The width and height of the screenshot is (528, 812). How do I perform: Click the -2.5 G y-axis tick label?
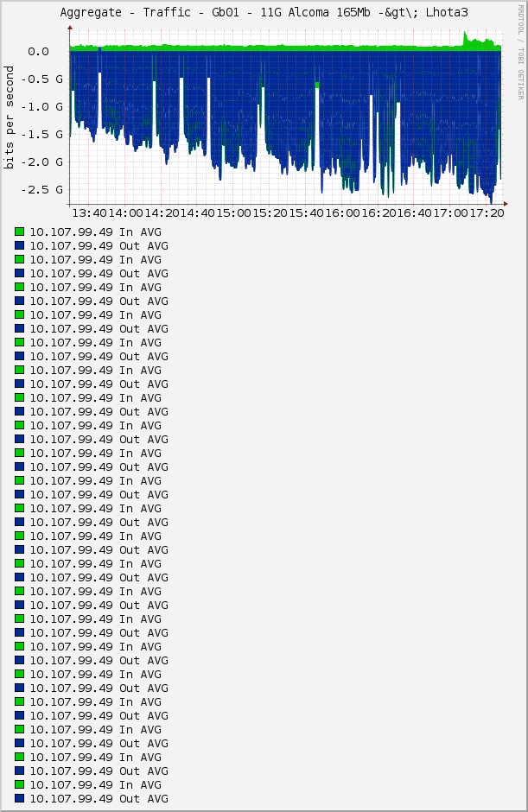(44, 190)
